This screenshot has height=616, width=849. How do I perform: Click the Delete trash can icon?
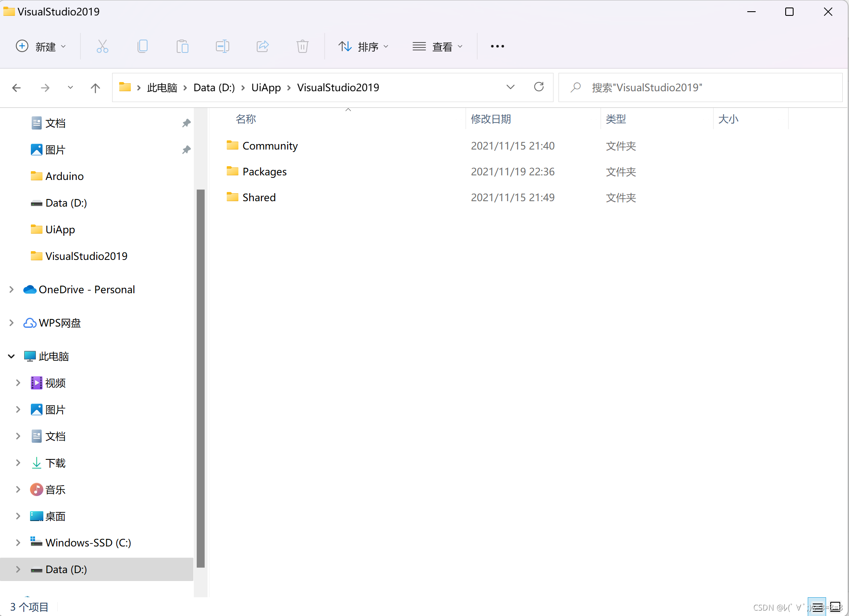click(303, 46)
